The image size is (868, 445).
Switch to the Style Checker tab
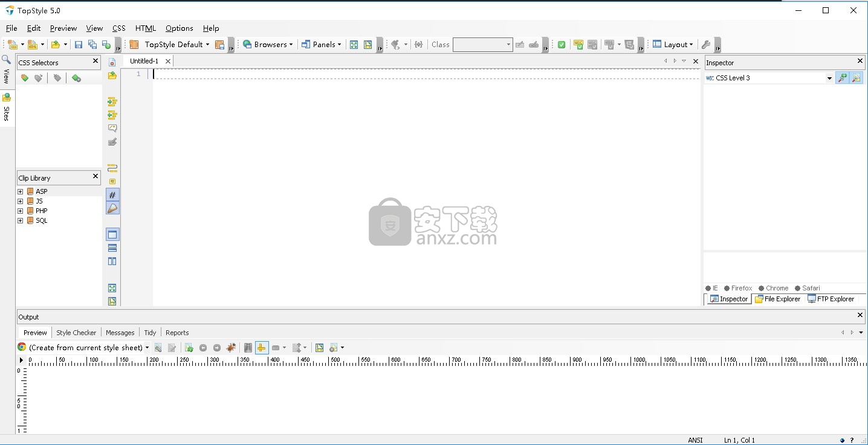[76, 333]
